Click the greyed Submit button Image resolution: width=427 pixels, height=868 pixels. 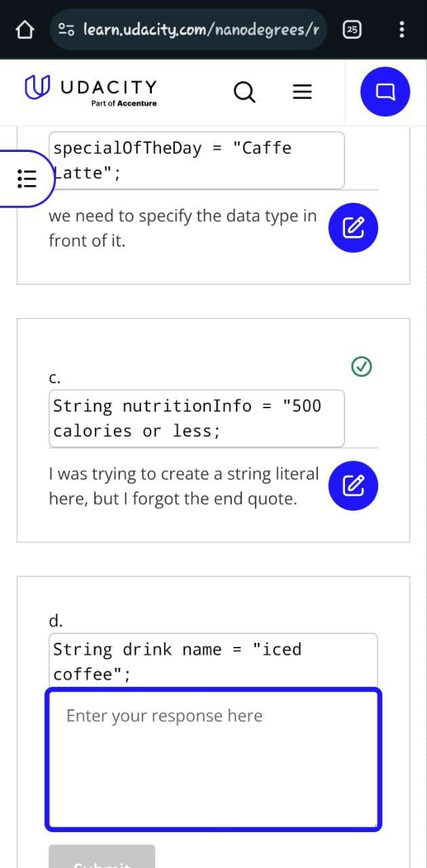(x=102, y=856)
